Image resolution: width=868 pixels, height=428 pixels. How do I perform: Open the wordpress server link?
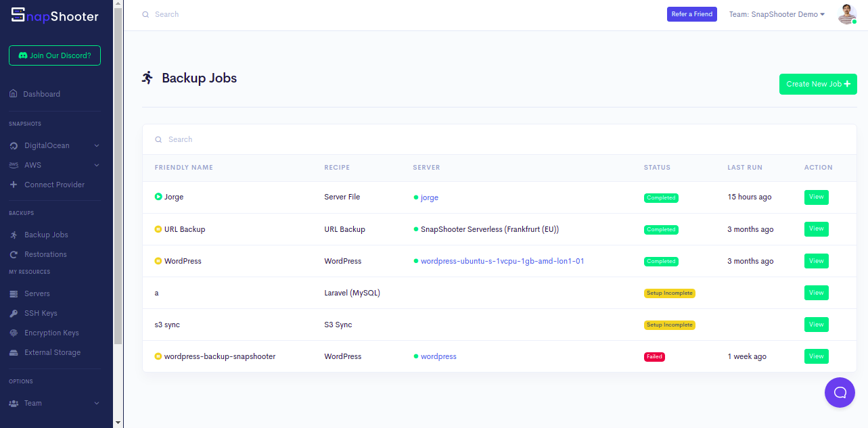[438, 356]
